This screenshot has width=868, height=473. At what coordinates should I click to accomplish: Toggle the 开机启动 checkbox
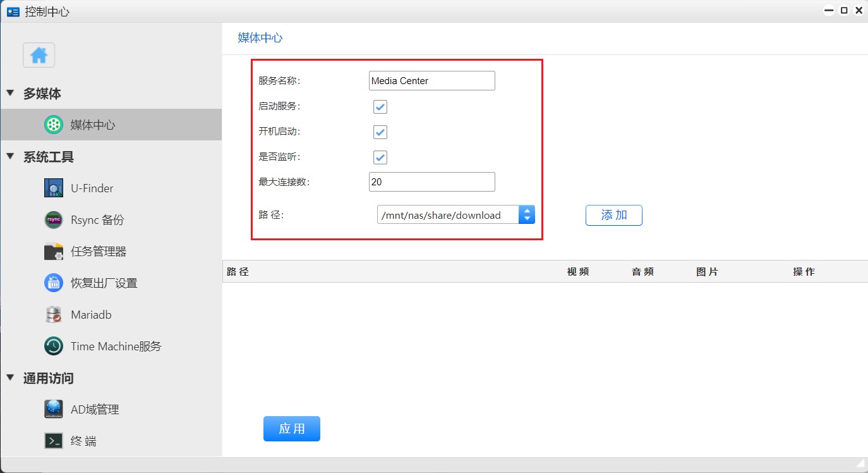pyautogui.click(x=380, y=132)
